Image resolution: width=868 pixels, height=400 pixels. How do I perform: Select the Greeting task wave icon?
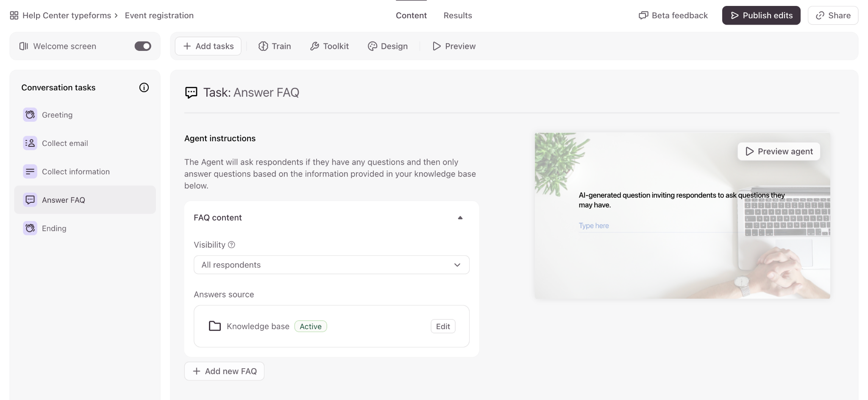tap(30, 115)
